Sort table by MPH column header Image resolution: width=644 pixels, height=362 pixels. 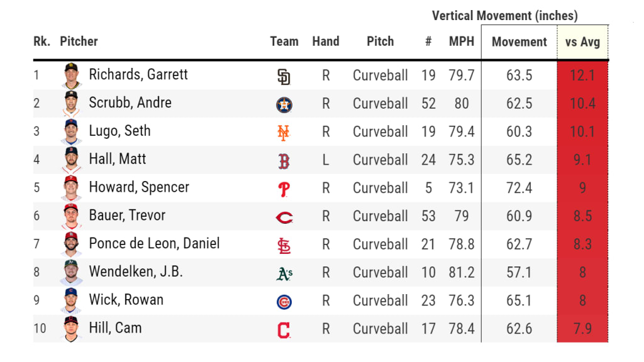[x=461, y=42]
